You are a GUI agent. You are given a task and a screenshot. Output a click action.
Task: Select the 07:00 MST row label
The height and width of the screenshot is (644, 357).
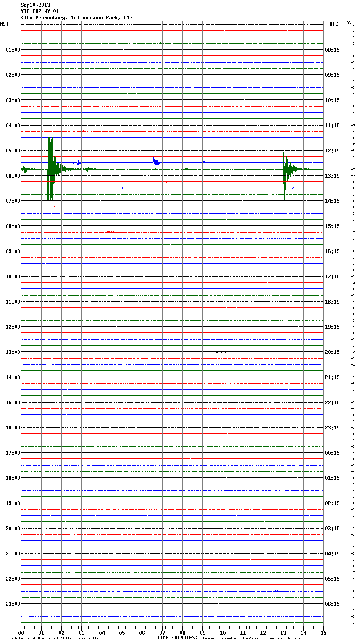[x=13, y=201]
